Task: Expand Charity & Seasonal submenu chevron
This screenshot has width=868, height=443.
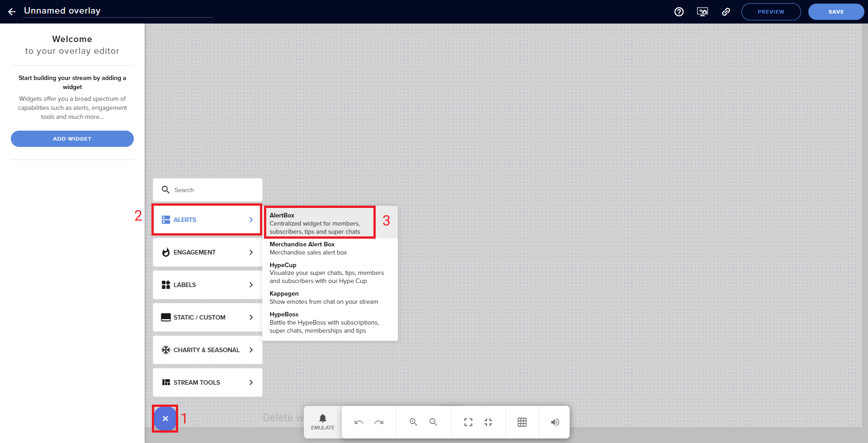Action: [x=251, y=350]
